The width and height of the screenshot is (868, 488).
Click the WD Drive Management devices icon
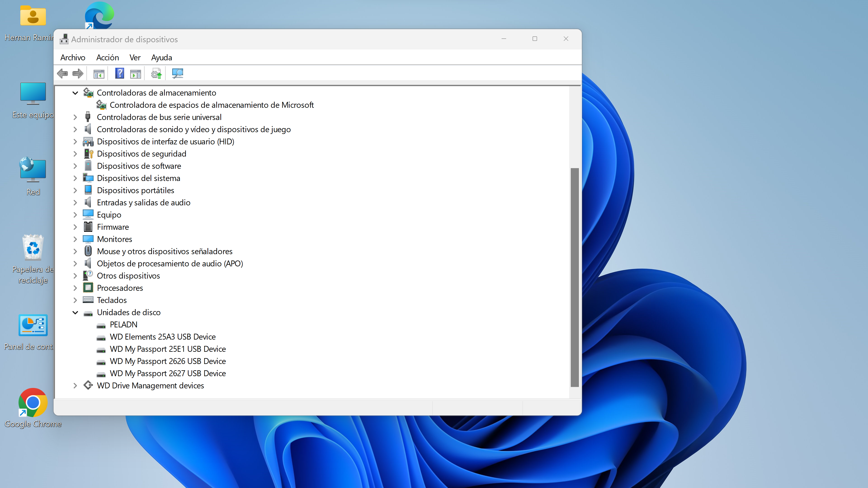(x=88, y=385)
